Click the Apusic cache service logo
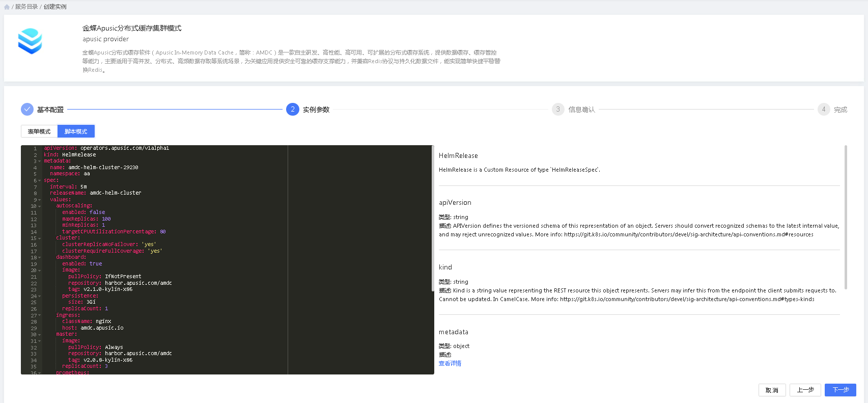The image size is (868, 403). pos(30,41)
